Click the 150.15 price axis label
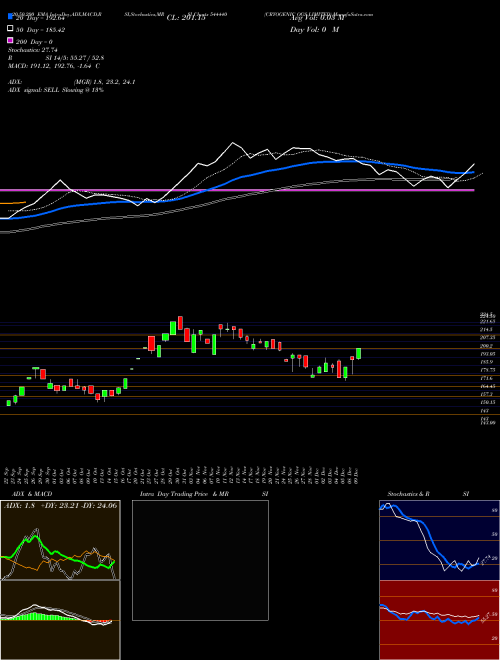The height and width of the screenshot is (660, 500). pos(489,402)
